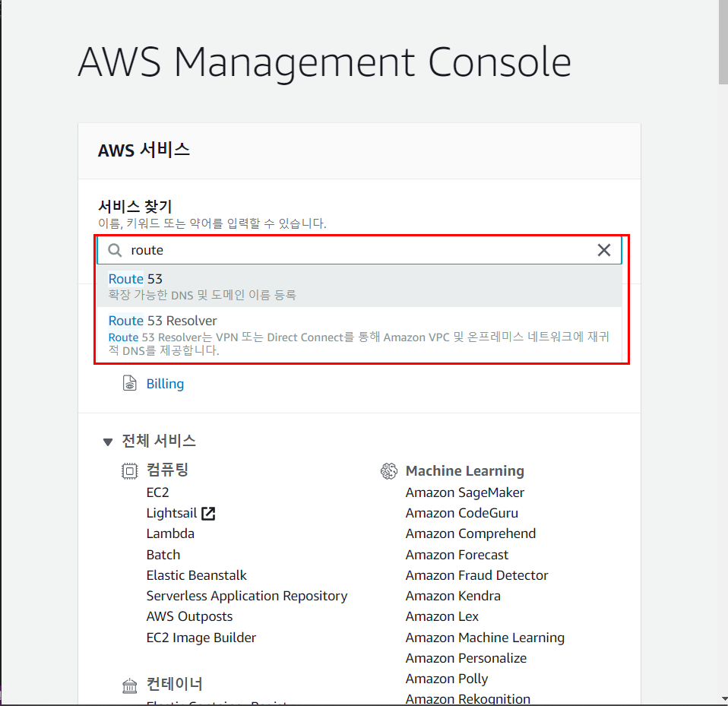Select Route 53 suggestion
Viewport: 728px width, 706px height.
359,286
